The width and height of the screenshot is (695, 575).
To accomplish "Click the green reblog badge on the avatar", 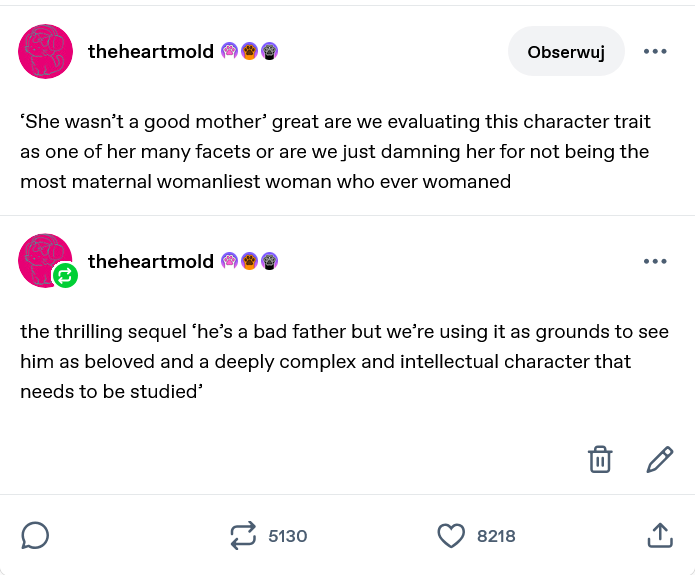I will coord(65,276).
